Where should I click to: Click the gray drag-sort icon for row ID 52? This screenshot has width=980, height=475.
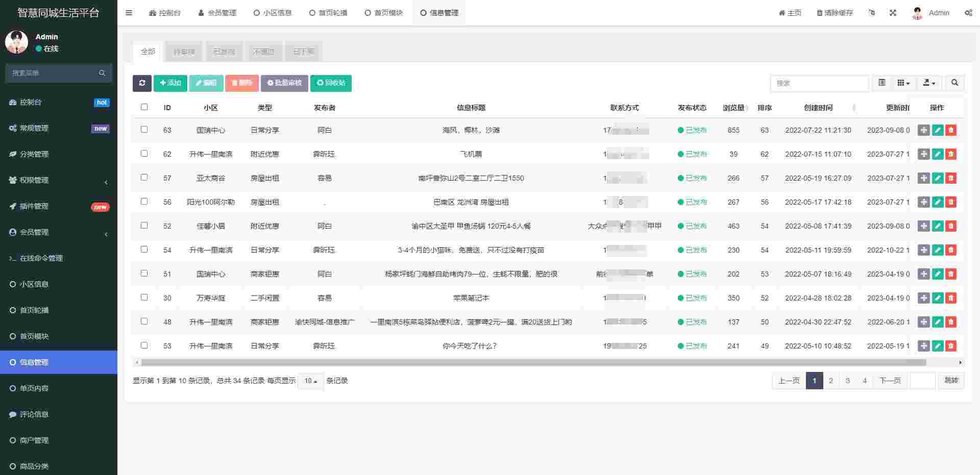click(923, 226)
